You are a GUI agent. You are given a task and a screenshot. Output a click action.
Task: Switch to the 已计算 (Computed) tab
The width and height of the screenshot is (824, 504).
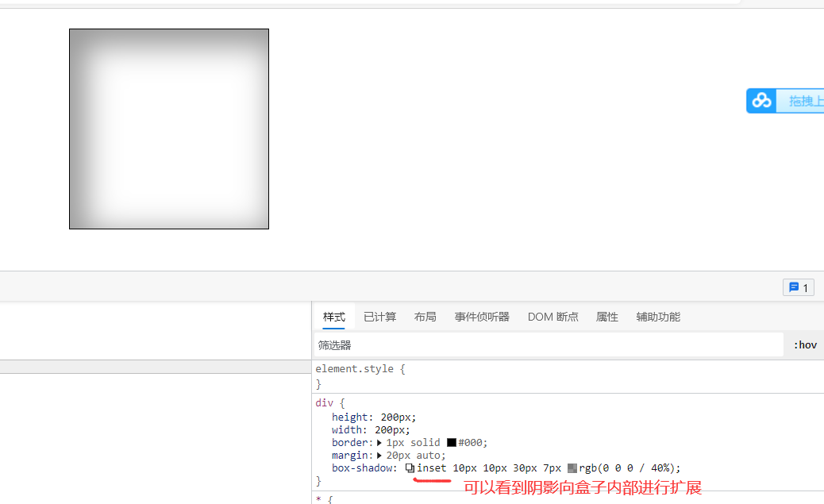point(379,317)
